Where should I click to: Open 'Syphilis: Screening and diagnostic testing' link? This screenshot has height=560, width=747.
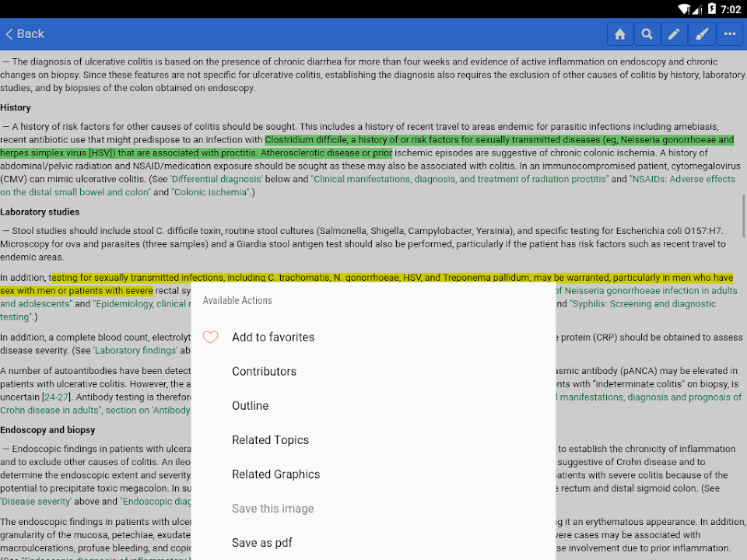pyautogui.click(x=642, y=304)
